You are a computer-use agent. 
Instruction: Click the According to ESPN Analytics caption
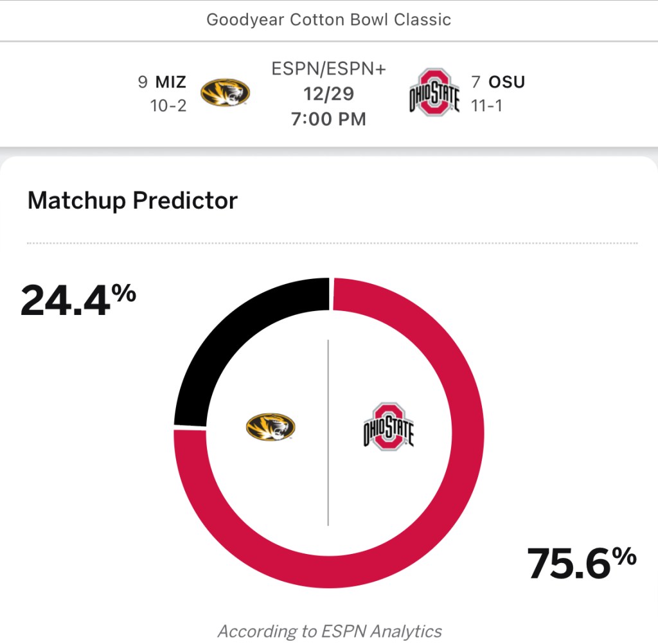click(x=330, y=631)
